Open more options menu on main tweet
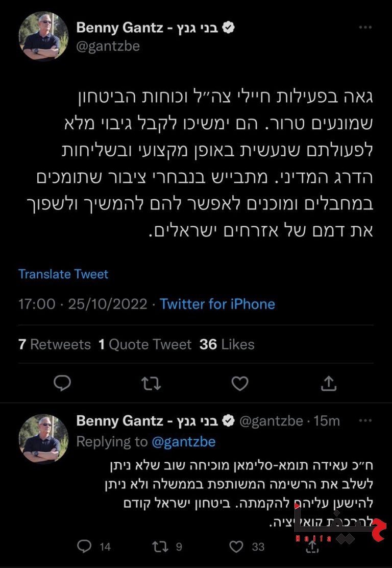The width and height of the screenshot is (392, 568). click(x=365, y=28)
